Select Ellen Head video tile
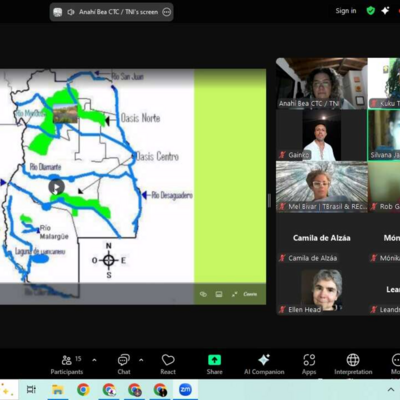The image size is (400, 400). coord(322,290)
